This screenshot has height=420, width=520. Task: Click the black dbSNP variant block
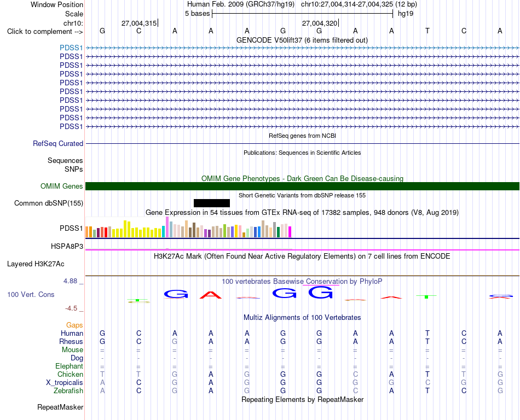[x=212, y=203]
